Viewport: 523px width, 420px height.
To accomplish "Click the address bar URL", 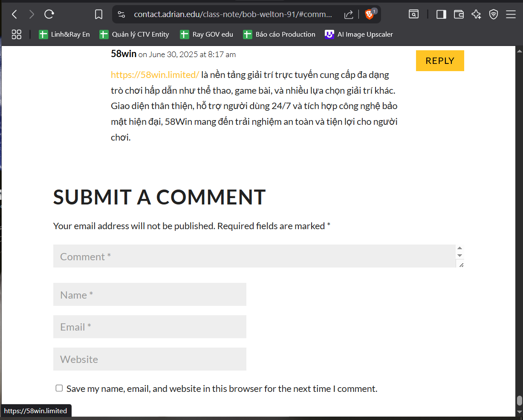I will 233,14.
